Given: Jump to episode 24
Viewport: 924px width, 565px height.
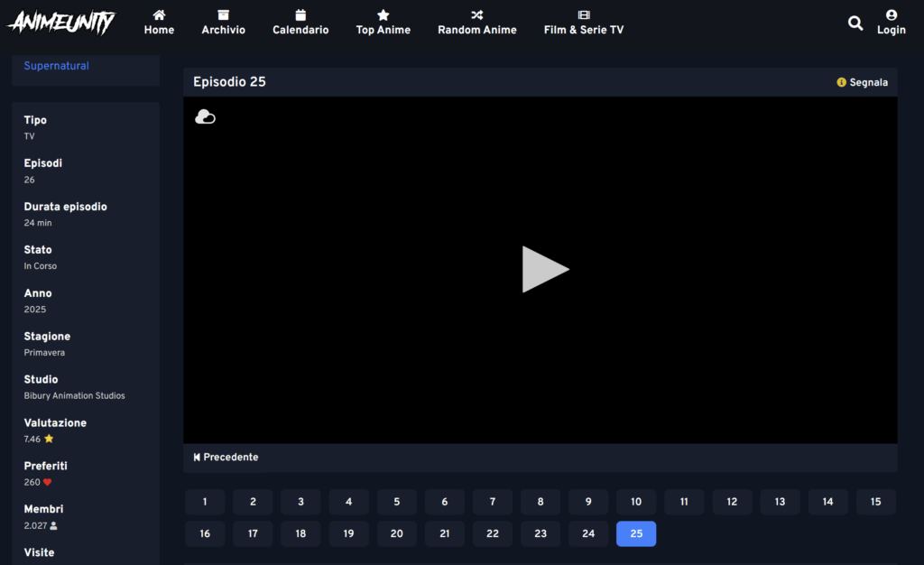Looking at the screenshot, I should (x=588, y=533).
